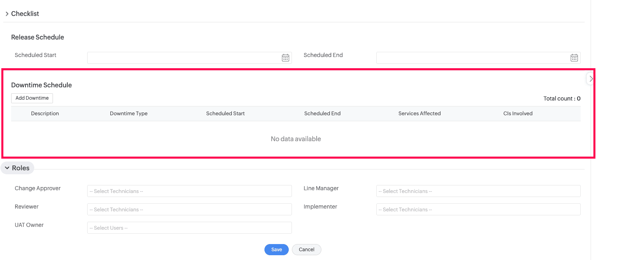
Task: Collapse the Roles section
Action: pos(18,168)
